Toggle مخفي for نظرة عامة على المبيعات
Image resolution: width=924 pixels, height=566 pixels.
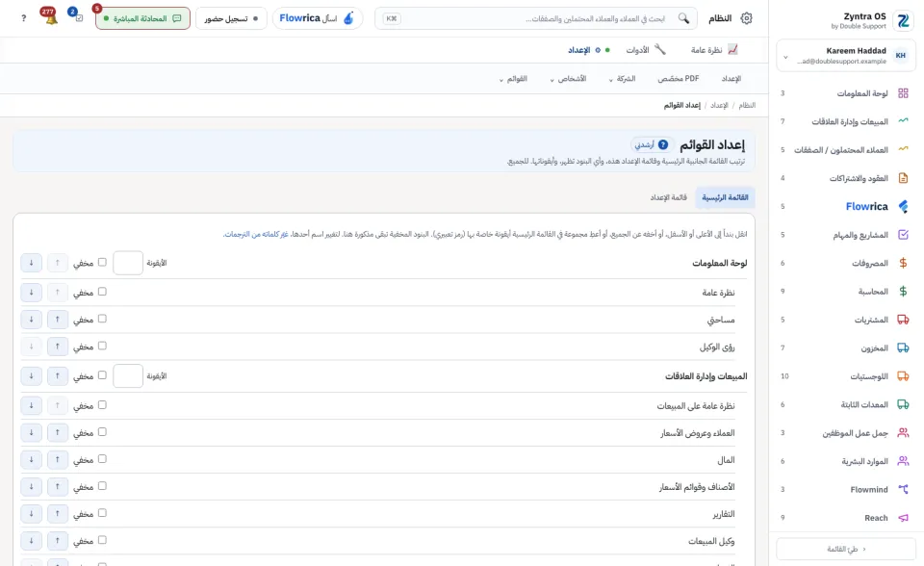pos(102,405)
